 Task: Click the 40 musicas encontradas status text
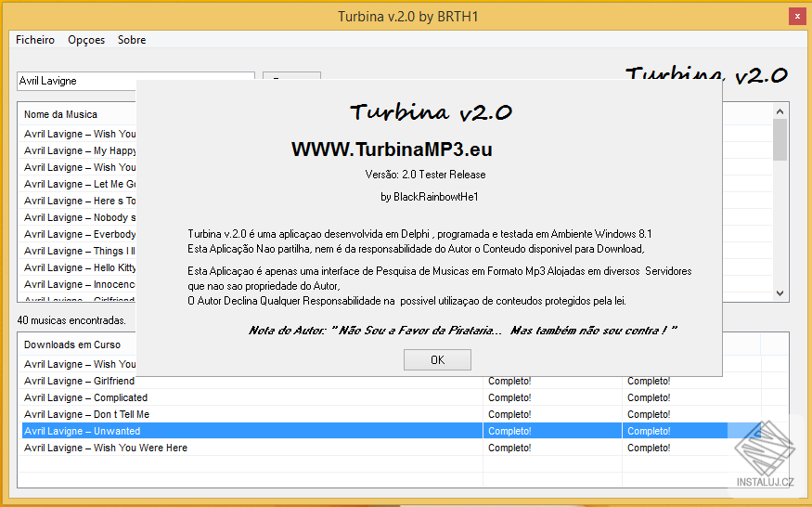(x=71, y=320)
